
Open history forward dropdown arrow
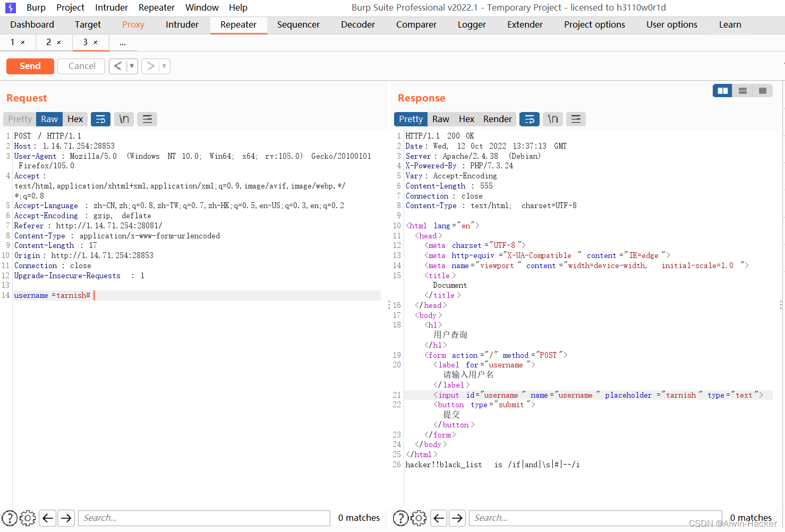point(164,66)
